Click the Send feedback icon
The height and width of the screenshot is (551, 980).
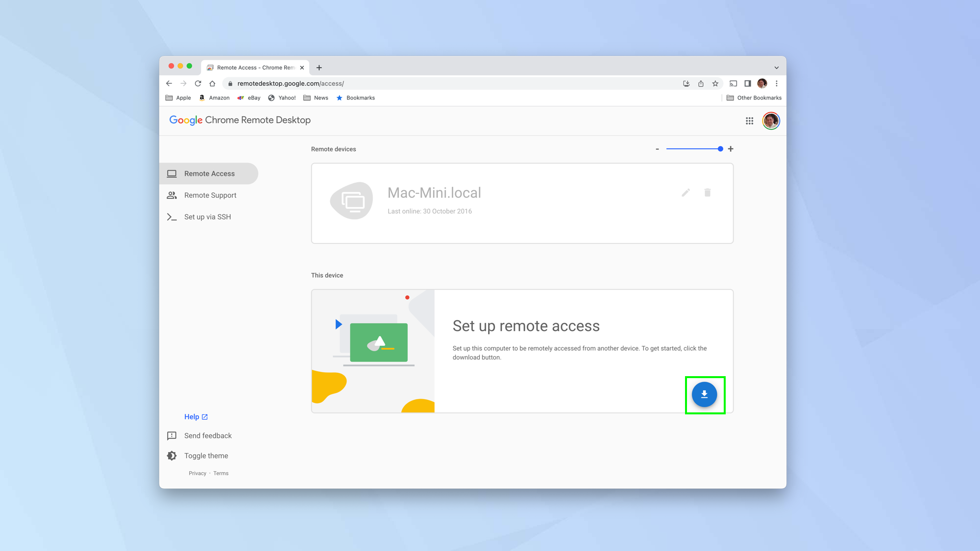pyautogui.click(x=171, y=435)
